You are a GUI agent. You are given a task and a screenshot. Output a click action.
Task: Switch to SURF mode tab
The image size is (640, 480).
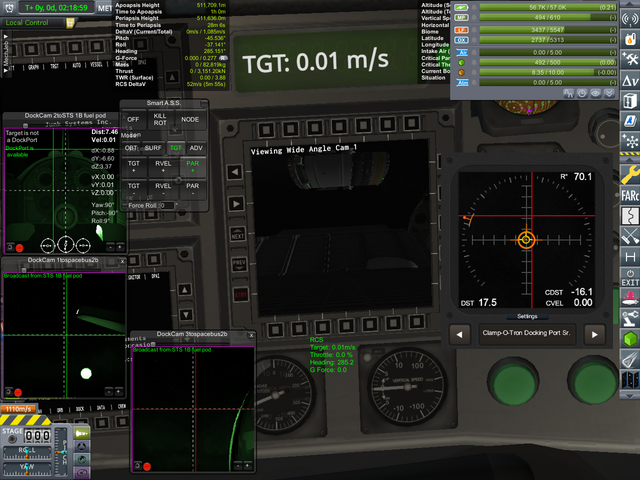(x=152, y=147)
